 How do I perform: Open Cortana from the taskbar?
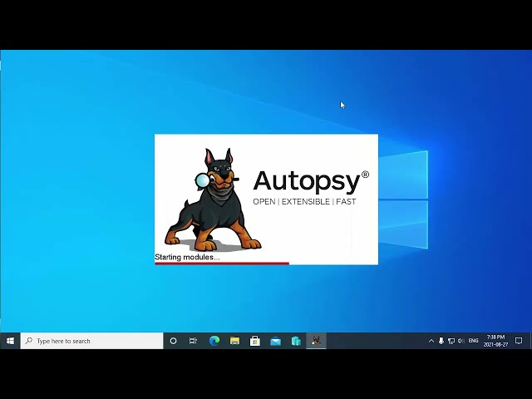pos(173,341)
